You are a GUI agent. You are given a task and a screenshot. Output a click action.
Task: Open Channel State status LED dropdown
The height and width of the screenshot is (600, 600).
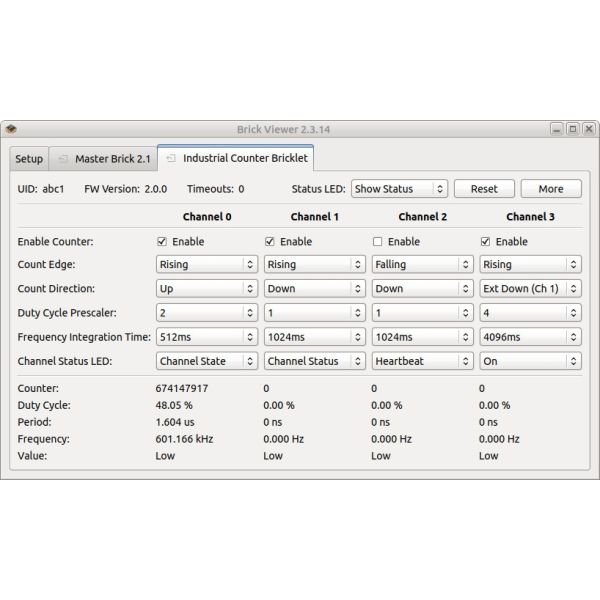pyautogui.click(x=207, y=361)
